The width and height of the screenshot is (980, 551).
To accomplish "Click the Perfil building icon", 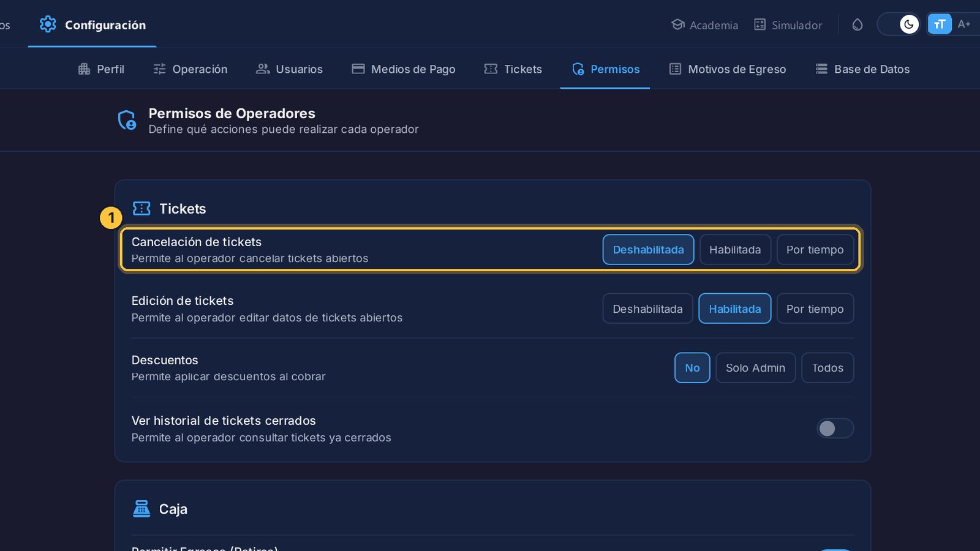I will point(84,69).
